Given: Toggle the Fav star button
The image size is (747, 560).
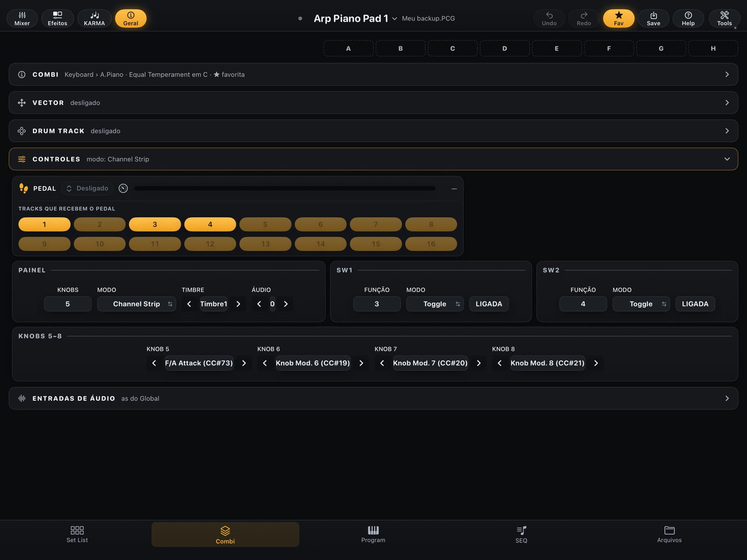Looking at the screenshot, I should [x=619, y=18].
